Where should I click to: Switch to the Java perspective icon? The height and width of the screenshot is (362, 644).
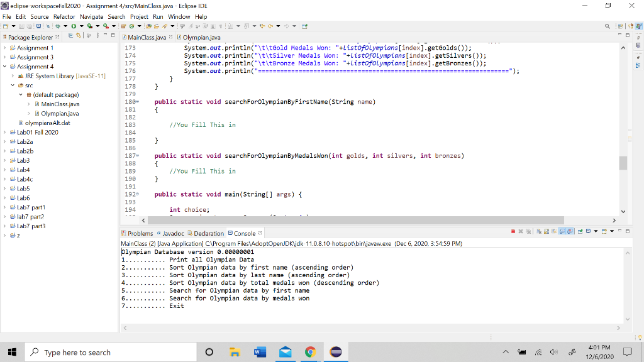coord(638,26)
